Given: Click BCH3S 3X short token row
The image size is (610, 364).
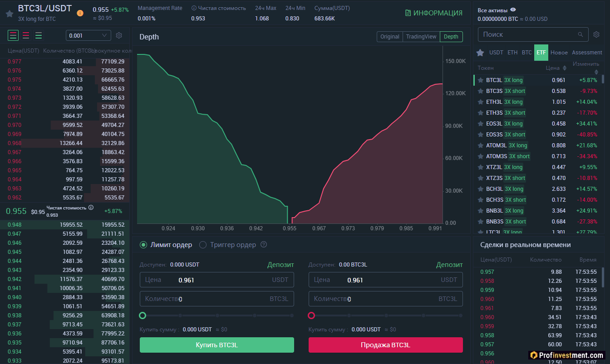Looking at the screenshot, I should point(538,200).
